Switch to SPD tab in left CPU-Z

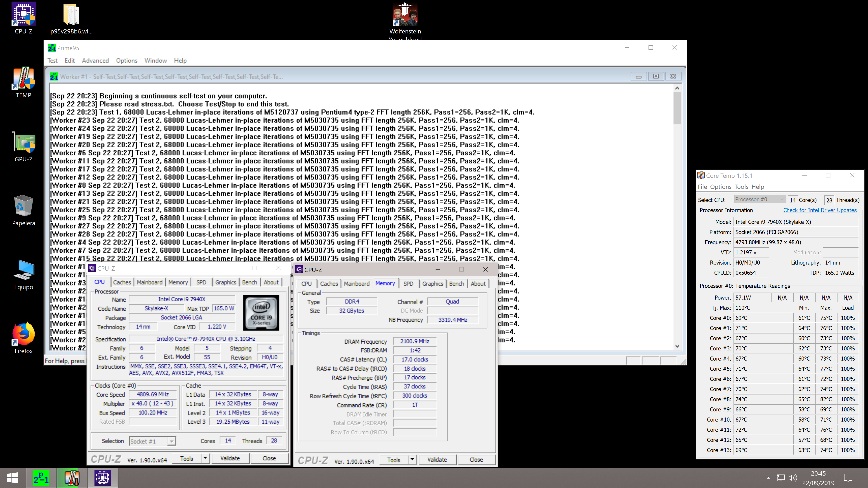(x=201, y=282)
